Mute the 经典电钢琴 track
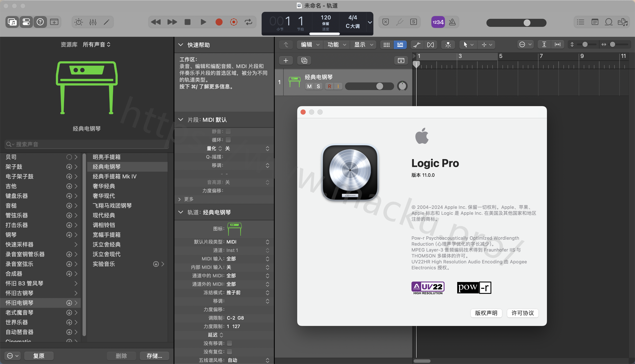The height and width of the screenshot is (364, 635). [309, 86]
